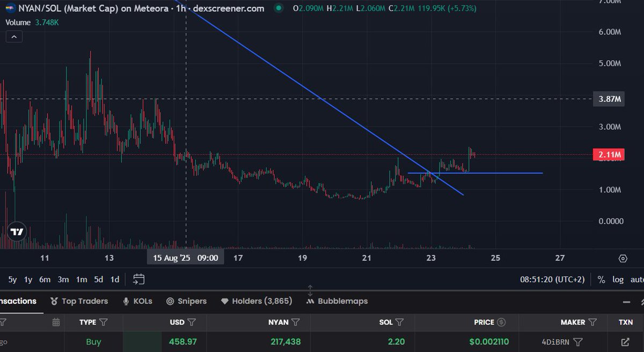
Task: Set chart range to 1y
Action: [x=28, y=279]
